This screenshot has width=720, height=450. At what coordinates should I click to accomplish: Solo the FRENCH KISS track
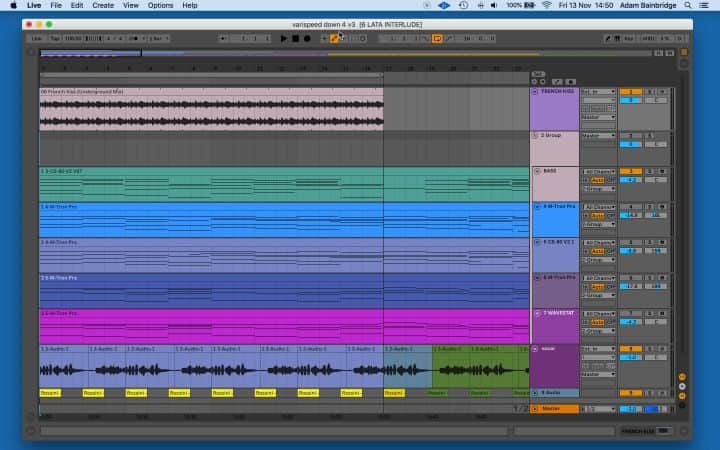650,92
